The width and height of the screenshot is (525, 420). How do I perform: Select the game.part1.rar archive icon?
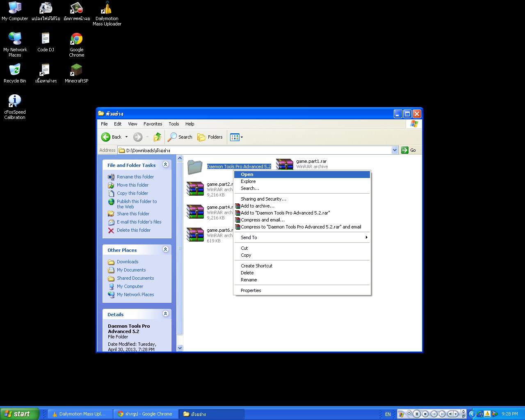pyautogui.click(x=284, y=164)
